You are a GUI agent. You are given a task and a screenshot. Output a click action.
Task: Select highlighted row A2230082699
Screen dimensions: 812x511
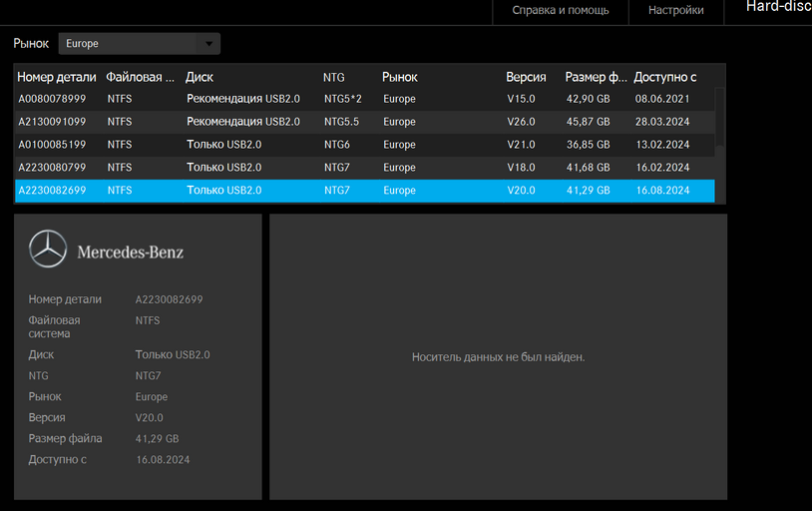pos(364,191)
